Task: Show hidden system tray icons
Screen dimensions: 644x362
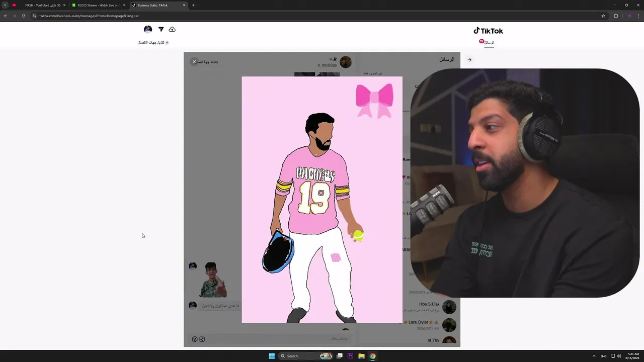Action: pyautogui.click(x=594, y=356)
